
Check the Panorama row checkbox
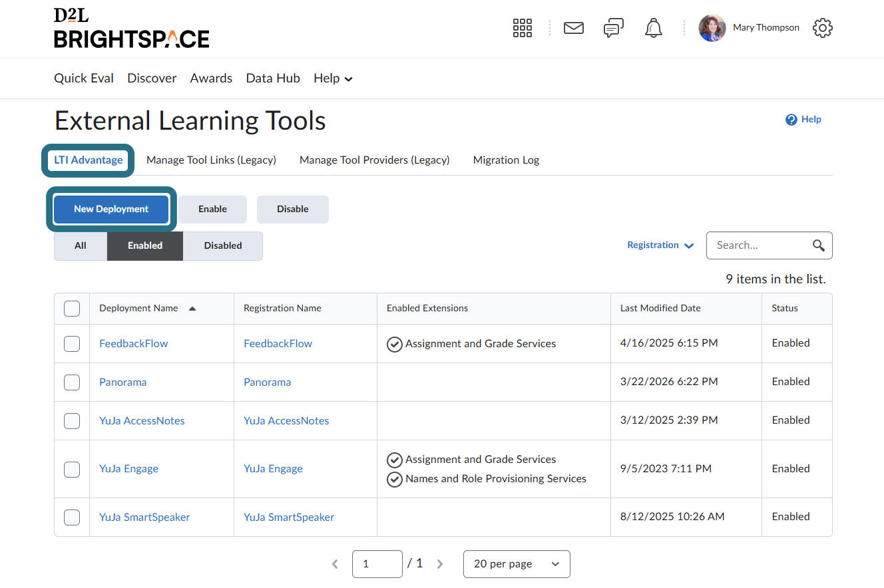pyautogui.click(x=72, y=382)
